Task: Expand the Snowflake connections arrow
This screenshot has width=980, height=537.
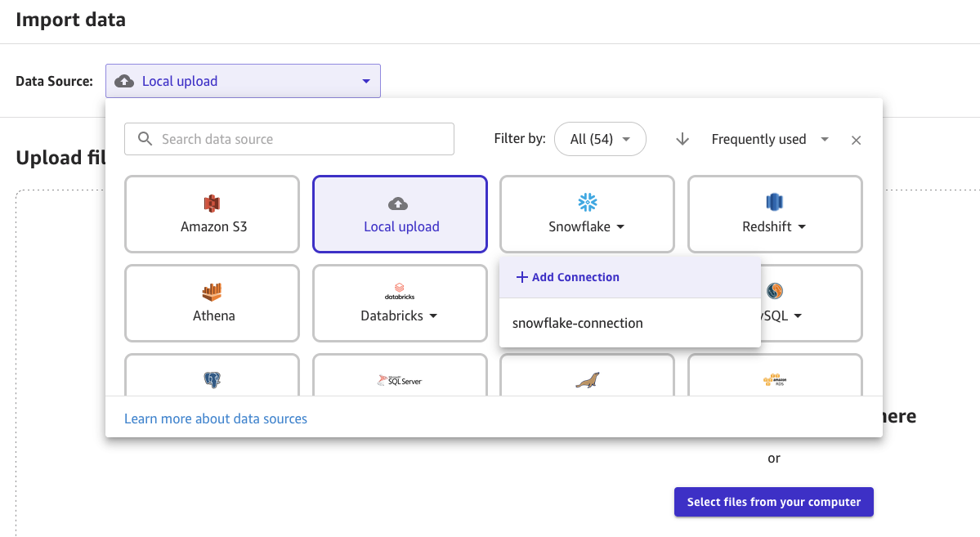Action: (620, 227)
